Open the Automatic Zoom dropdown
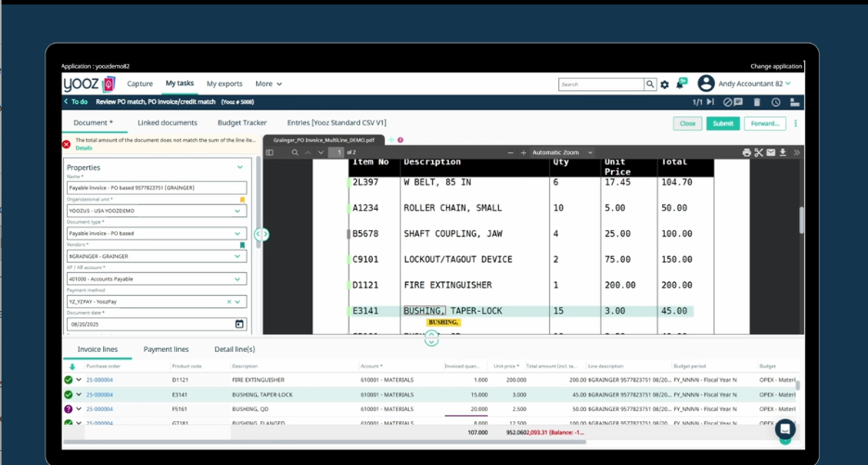The height and width of the screenshot is (465, 868). (x=562, y=152)
